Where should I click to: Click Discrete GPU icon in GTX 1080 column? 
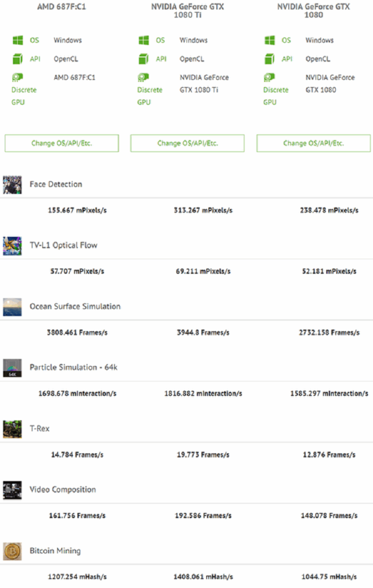(x=270, y=77)
